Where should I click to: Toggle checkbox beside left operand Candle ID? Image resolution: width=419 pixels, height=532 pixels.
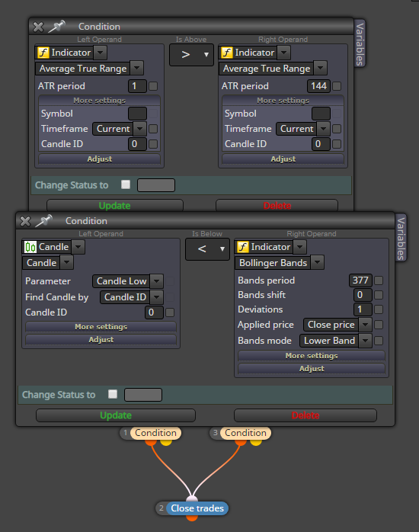153,144
